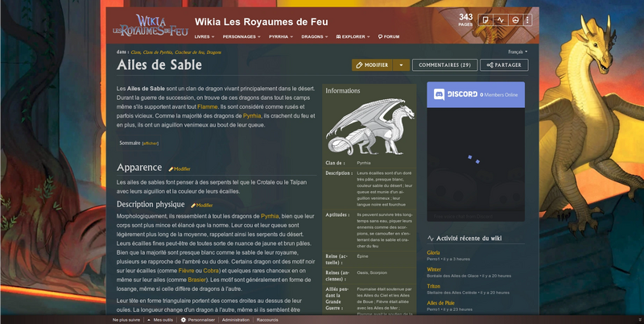Open the Personnages navigation menu
This screenshot has height=324, width=644.
click(242, 36)
